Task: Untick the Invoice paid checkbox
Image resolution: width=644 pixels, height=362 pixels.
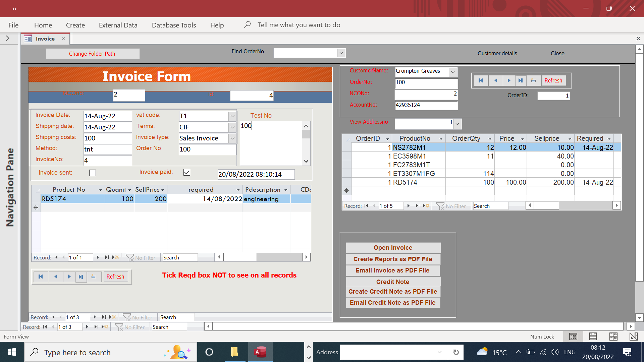Action: pos(187,172)
